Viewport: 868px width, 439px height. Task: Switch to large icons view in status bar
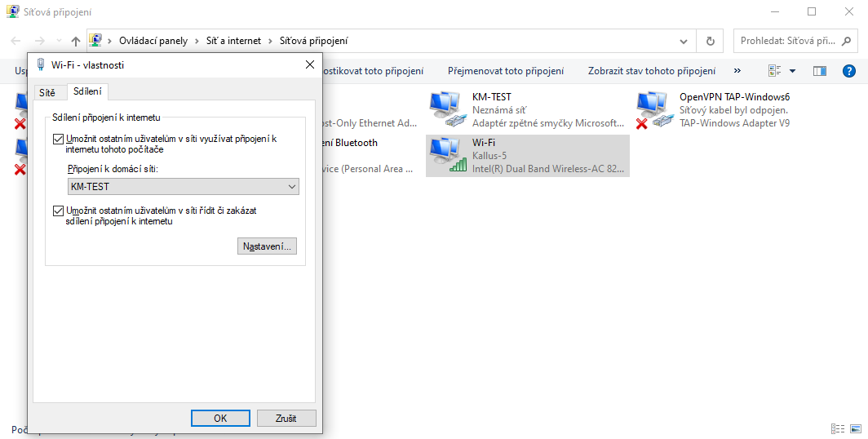pos(856,428)
